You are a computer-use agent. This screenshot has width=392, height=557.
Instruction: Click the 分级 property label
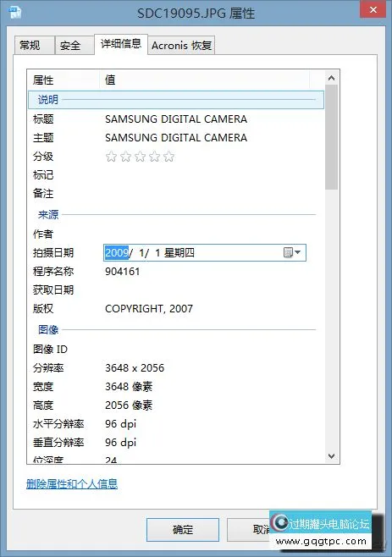click(43, 157)
